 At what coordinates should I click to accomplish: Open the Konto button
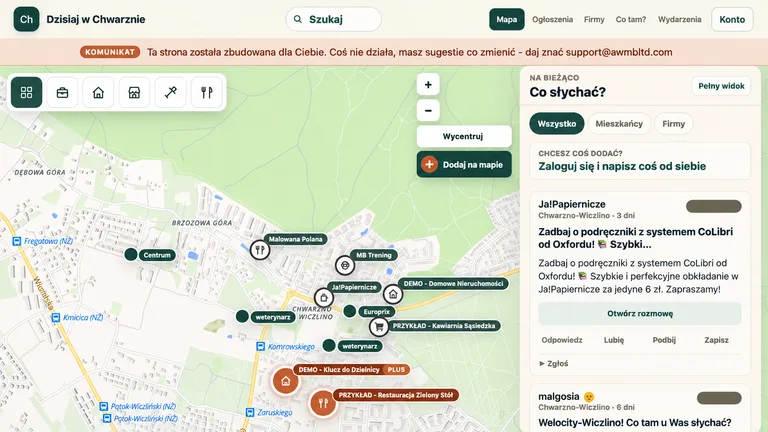pyautogui.click(x=732, y=20)
